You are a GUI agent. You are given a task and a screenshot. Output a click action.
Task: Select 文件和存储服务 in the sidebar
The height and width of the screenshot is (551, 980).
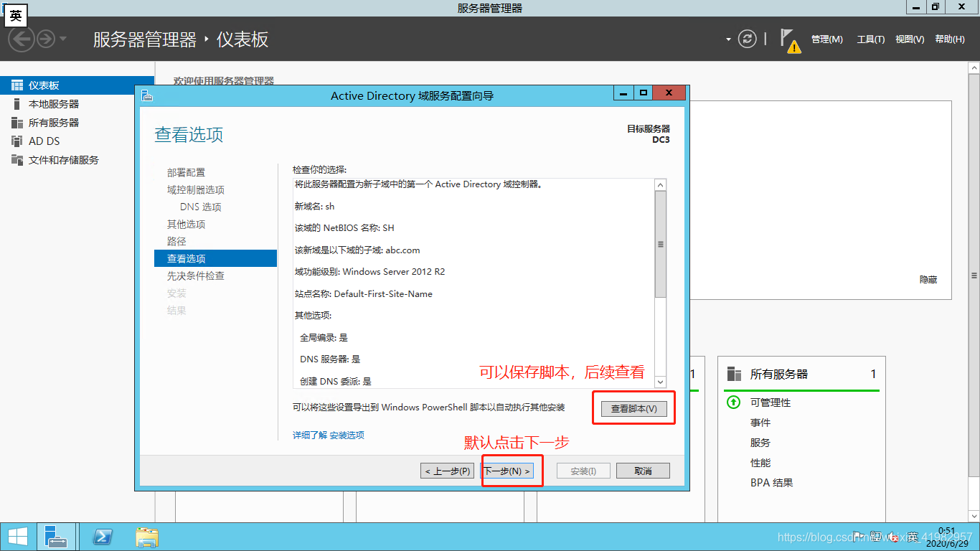[x=77, y=160]
